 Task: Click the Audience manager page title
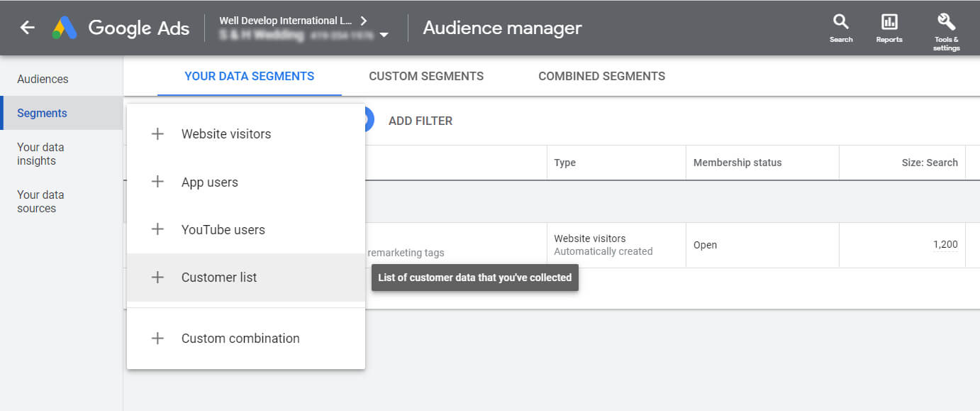pos(502,28)
